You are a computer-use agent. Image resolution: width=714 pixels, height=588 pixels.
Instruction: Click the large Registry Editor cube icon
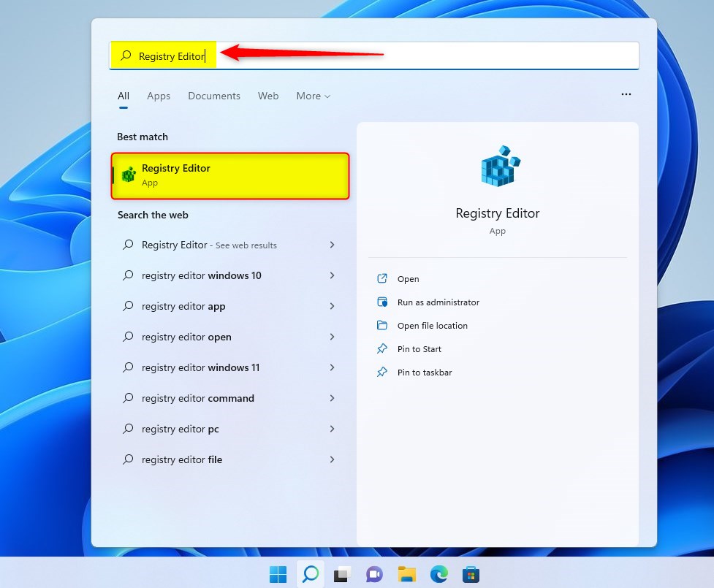pos(500,166)
